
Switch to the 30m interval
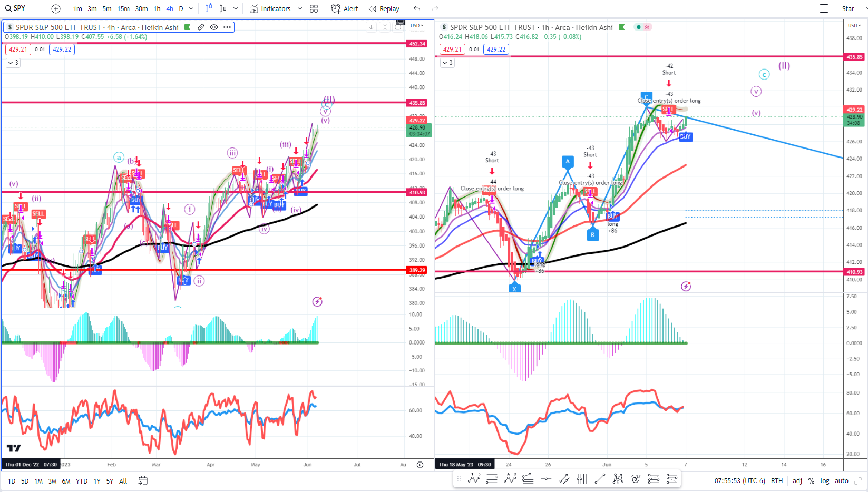[141, 9]
